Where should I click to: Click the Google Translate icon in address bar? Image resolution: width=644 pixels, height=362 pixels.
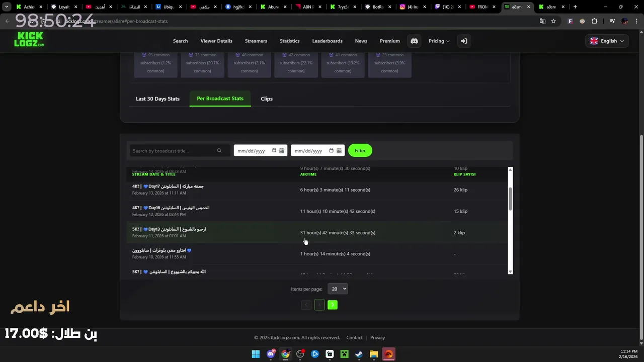click(542, 21)
